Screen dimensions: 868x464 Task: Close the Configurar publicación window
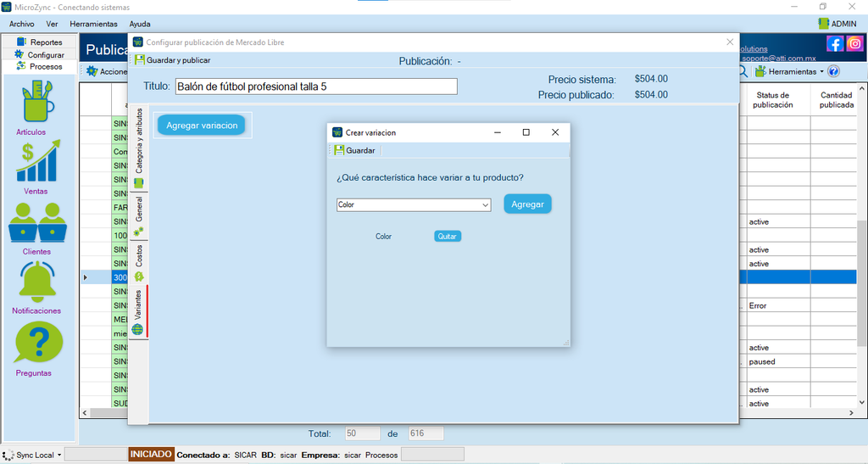(x=730, y=42)
